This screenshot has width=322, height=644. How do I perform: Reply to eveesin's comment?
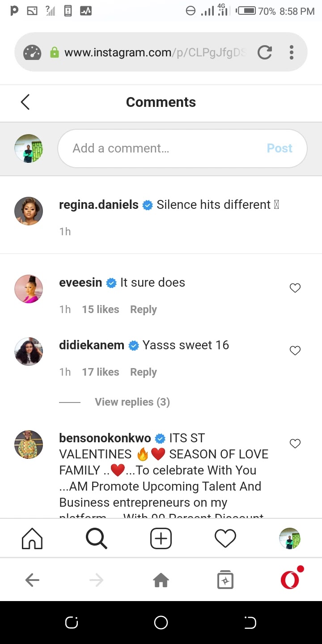[x=144, y=309]
